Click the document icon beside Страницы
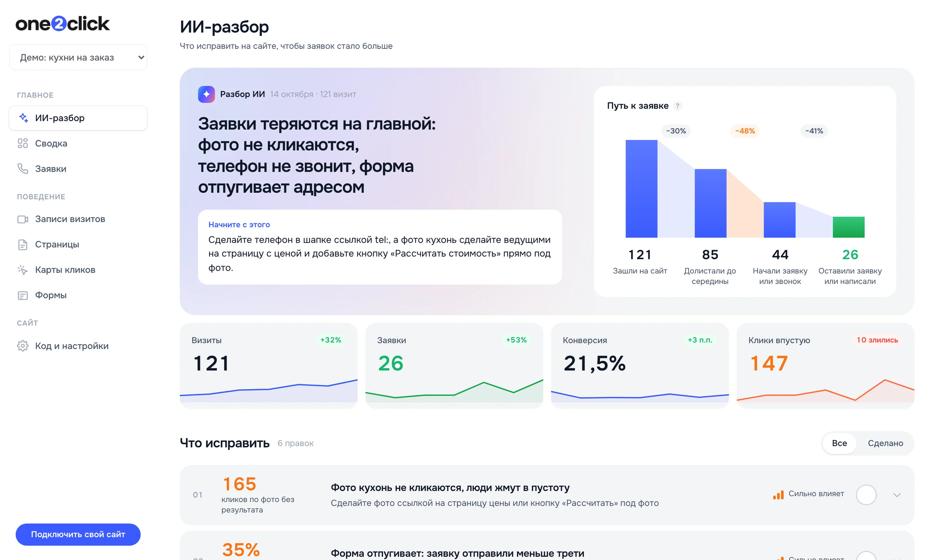This screenshot has height=560, width=938. pos(23,245)
